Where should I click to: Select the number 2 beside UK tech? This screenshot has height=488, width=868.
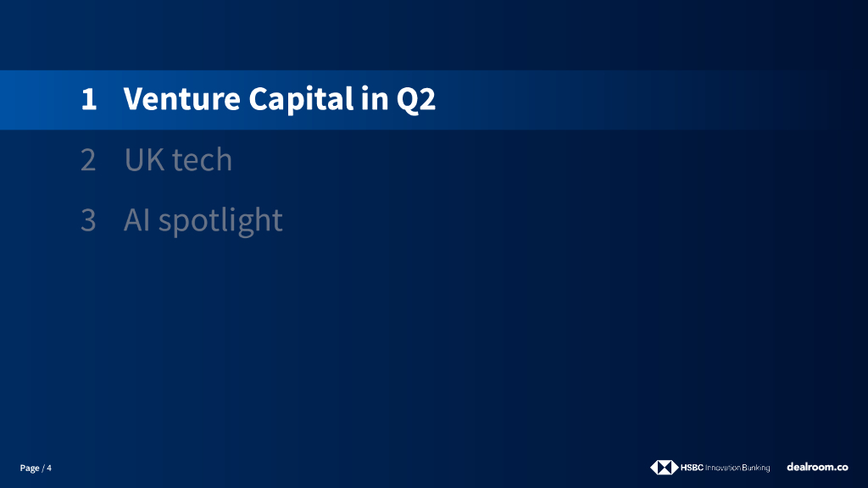88,160
